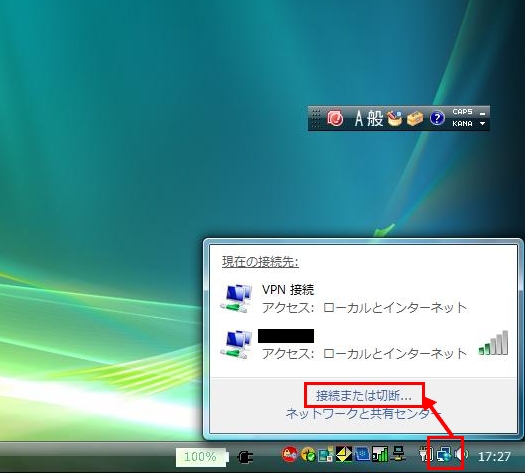Open the IME toolbox icon

pos(415,119)
